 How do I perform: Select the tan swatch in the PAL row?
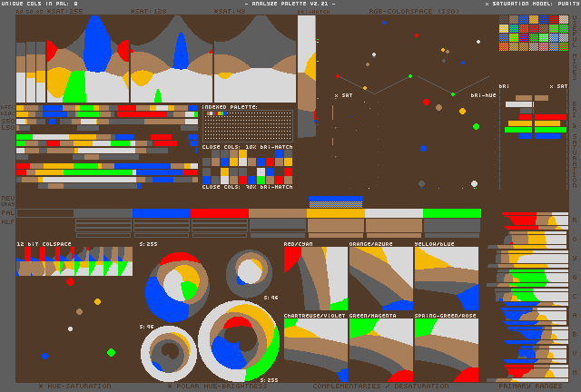click(278, 213)
